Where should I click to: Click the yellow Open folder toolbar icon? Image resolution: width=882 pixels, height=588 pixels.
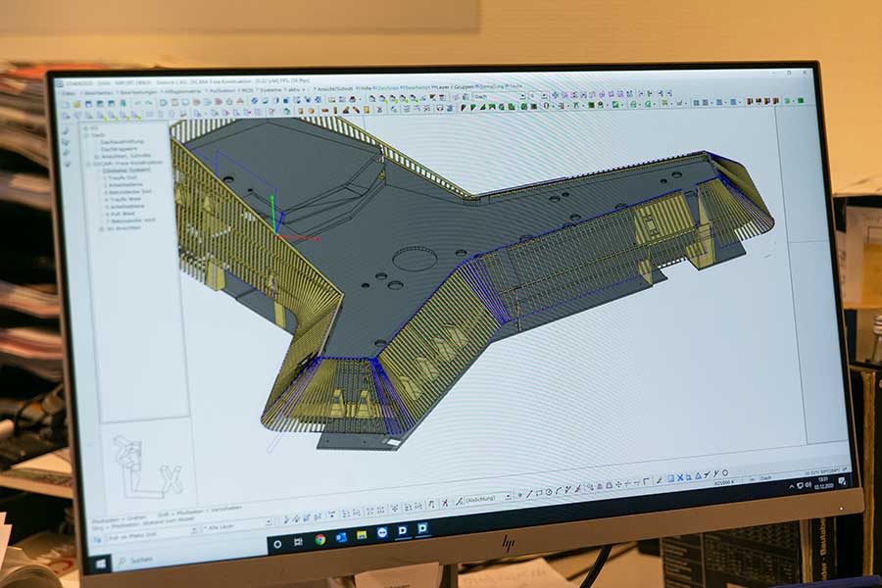coord(77,104)
